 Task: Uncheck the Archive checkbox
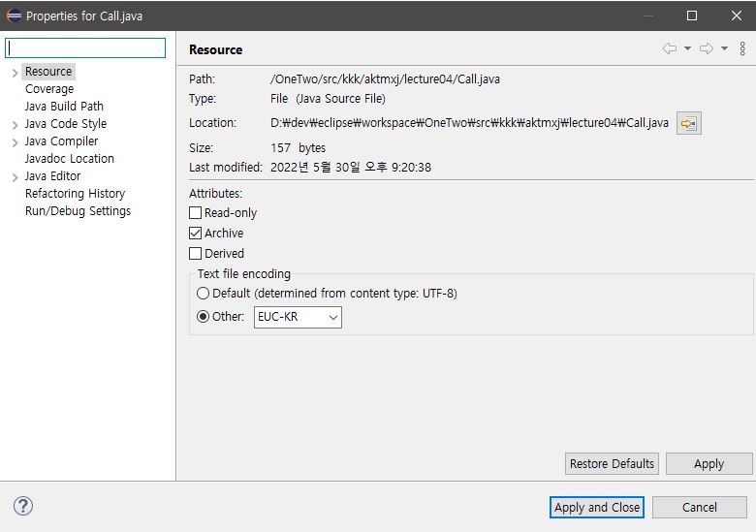(x=195, y=234)
